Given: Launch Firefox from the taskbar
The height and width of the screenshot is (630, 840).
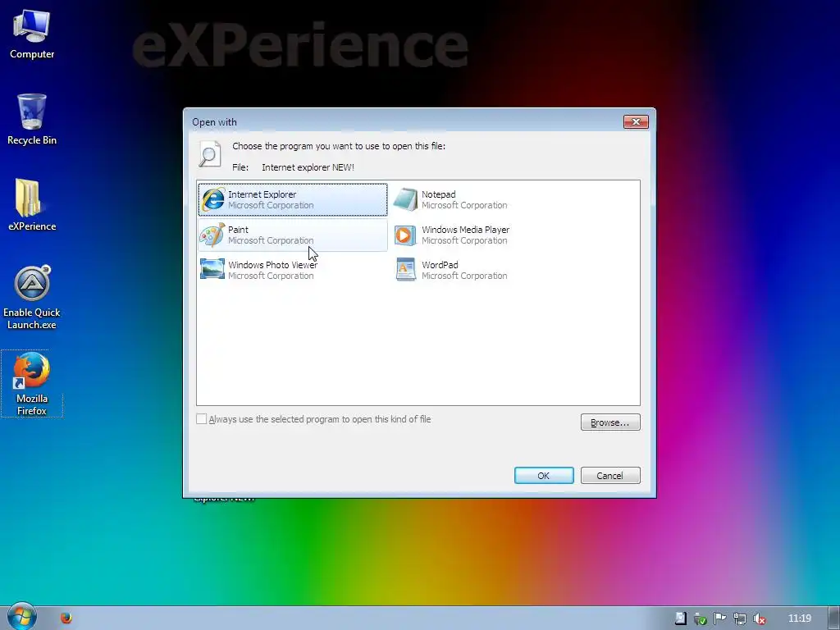Looking at the screenshot, I should [66, 619].
